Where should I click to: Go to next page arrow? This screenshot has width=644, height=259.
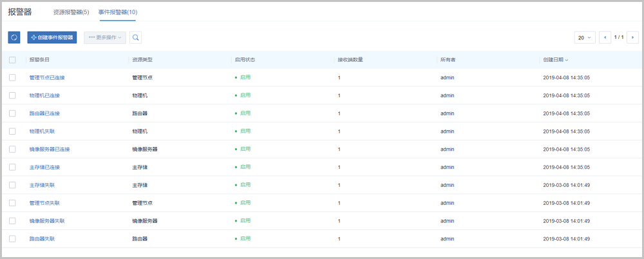[x=632, y=37]
